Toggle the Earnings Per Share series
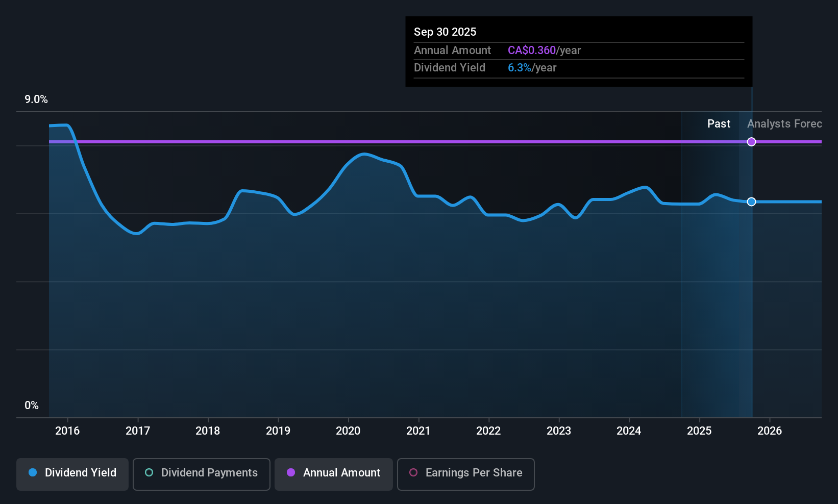Viewport: 838px width, 504px height. click(x=466, y=474)
